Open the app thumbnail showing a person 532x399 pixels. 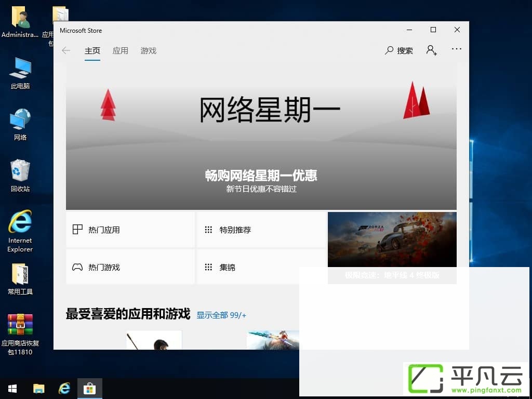tap(154, 340)
